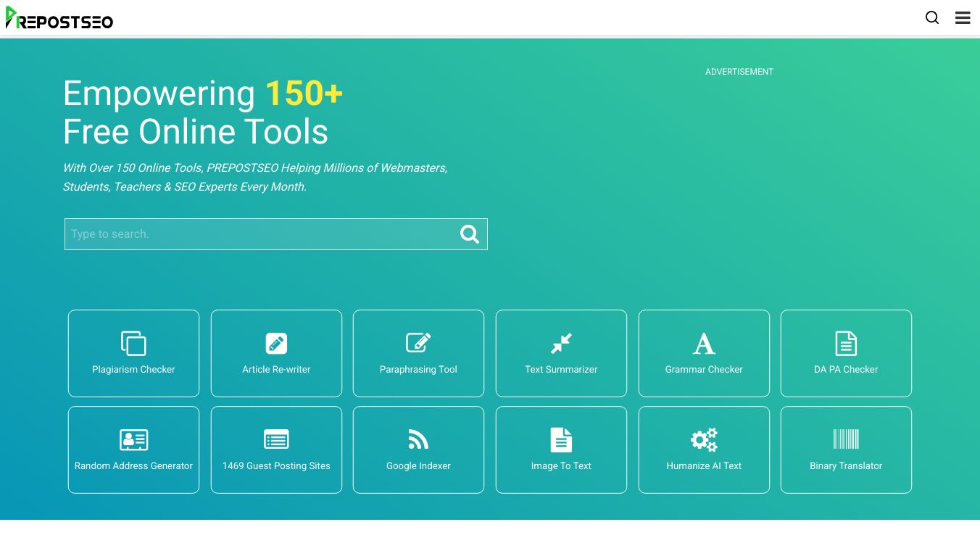Viewport: 980px width, 551px height.
Task: Click the magnifier button inside the search box
Action: [470, 234]
